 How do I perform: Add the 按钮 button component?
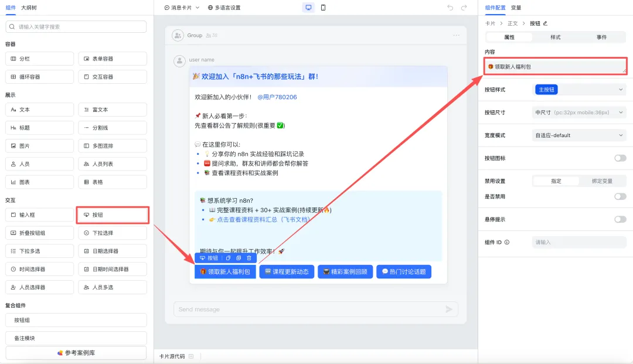(113, 215)
